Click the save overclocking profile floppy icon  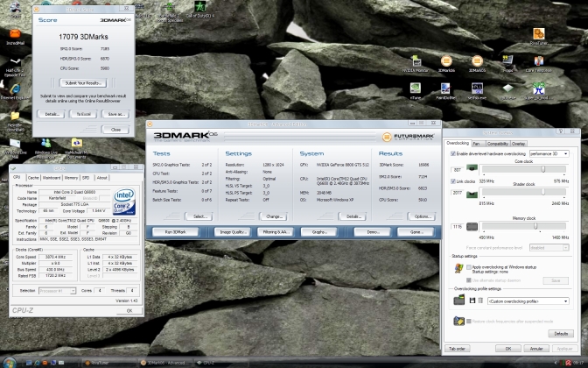[472, 301]
